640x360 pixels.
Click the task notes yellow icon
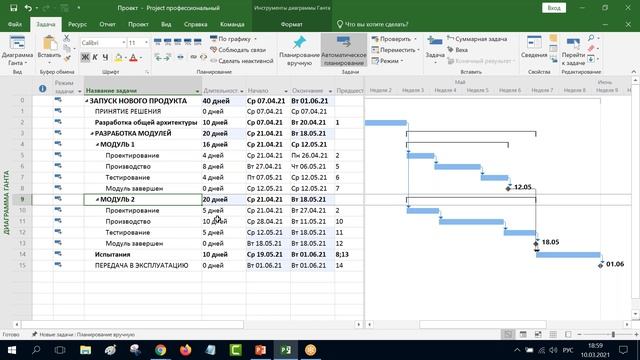click(553, 39)
